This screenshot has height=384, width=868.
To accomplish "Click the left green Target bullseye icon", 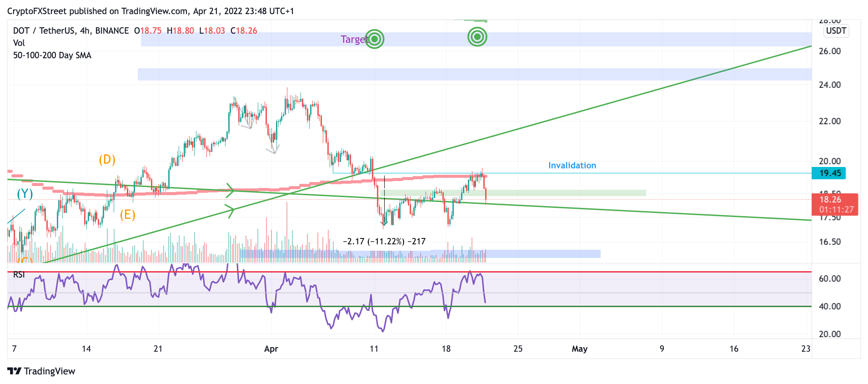I will (x=375, y=39).
